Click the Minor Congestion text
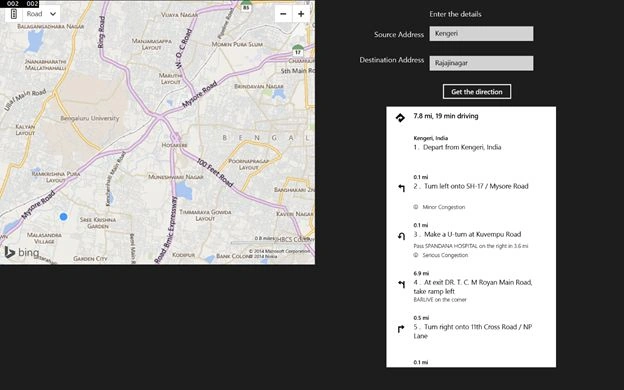The width and height of the screenshot is (624, 390). click(x=444, y=207)
